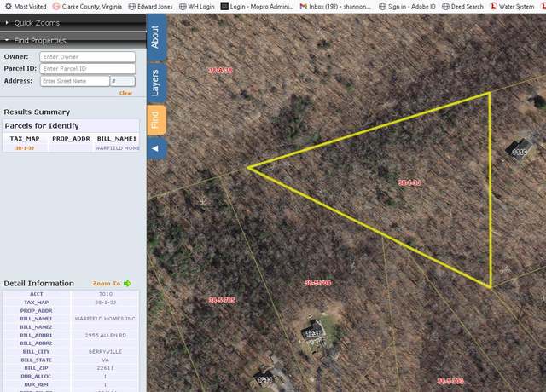Click WARFIELD HOME cell in results row
Viewport: 546px width, 392px height.
click(x=117, y=148)
